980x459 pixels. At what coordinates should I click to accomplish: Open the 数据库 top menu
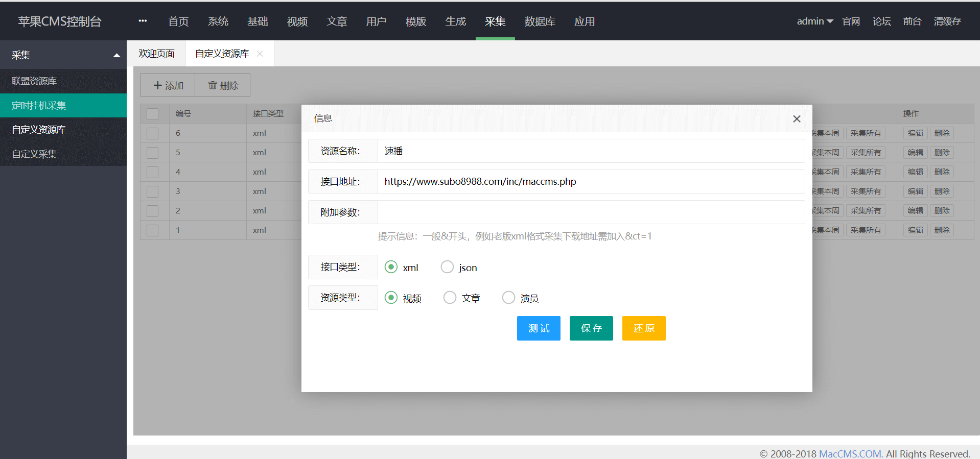[x=540, y=21]
